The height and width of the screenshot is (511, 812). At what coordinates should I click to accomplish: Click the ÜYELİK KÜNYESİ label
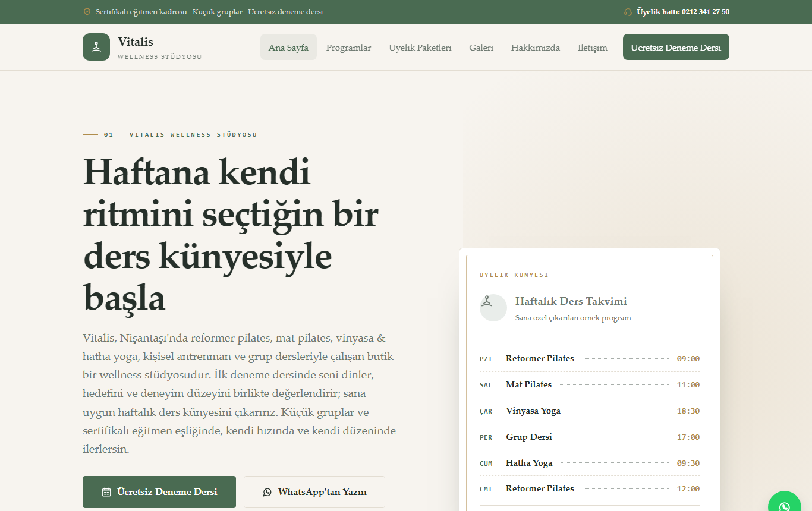tap(514, 275)
